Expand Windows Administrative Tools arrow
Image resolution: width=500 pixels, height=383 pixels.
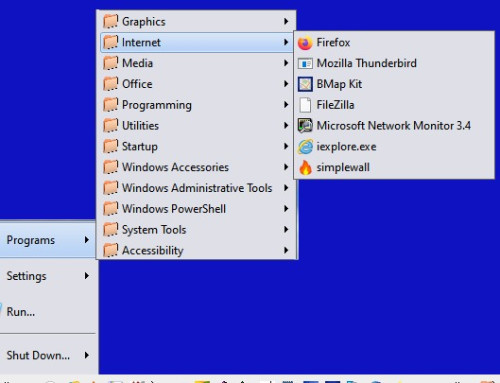point(286,188)
